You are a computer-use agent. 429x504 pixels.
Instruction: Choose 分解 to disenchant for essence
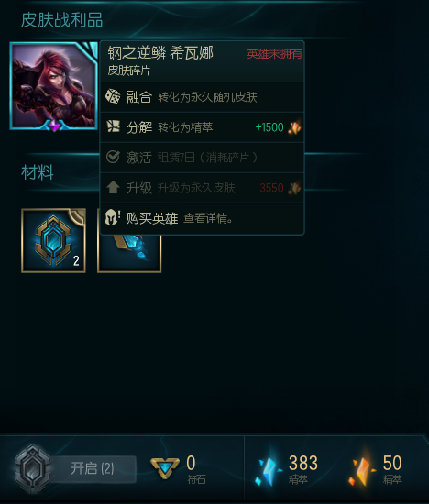(x=203, y=127)
